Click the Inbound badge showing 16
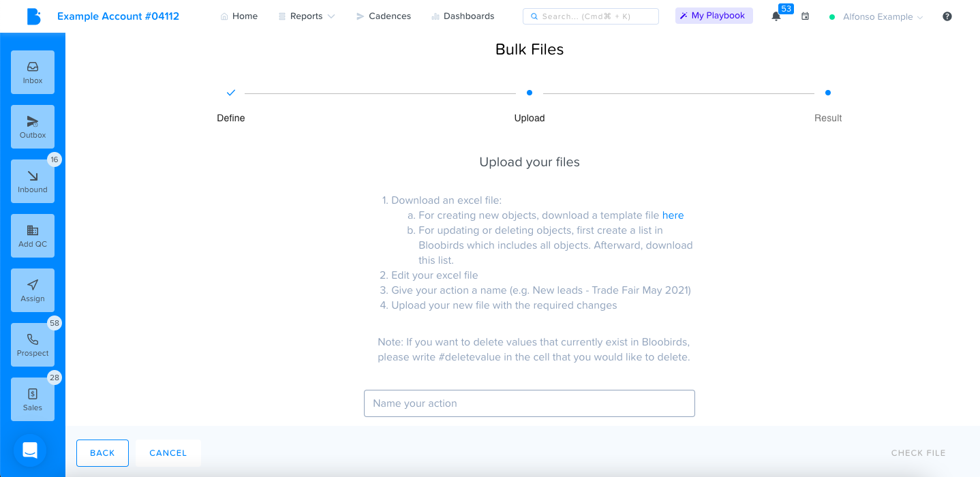 click(x=55, y=159)
